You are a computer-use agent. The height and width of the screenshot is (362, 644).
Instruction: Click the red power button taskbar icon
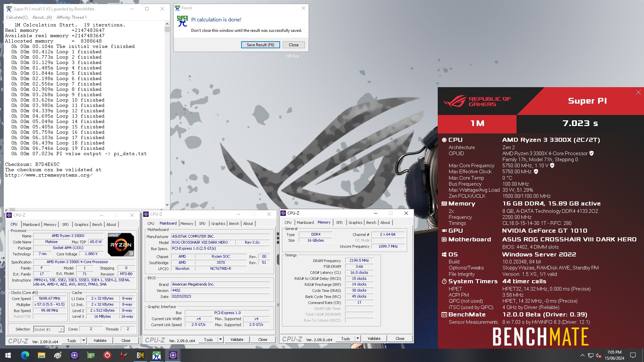tap(107, 355)
